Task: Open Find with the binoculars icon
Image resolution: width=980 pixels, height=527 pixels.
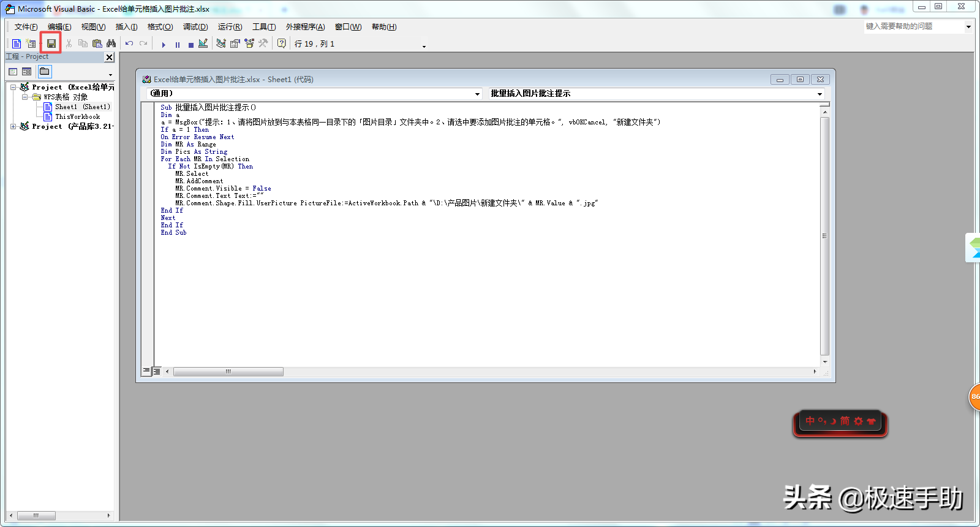Action: coord(111,44)
